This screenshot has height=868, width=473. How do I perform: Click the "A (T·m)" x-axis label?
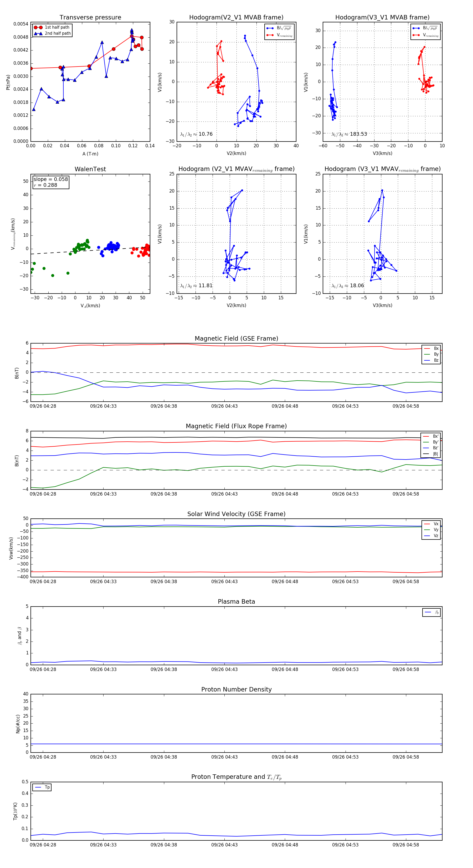(90, 154)
